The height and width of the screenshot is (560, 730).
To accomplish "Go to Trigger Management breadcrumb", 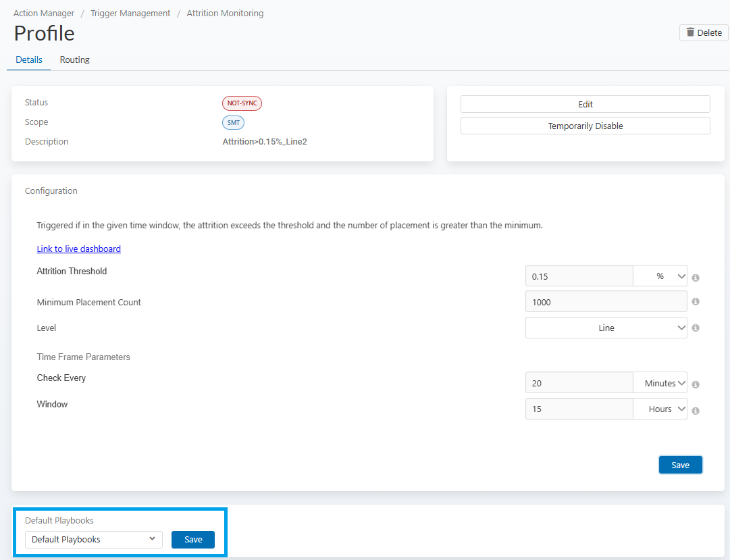I will tap(130, 14).
